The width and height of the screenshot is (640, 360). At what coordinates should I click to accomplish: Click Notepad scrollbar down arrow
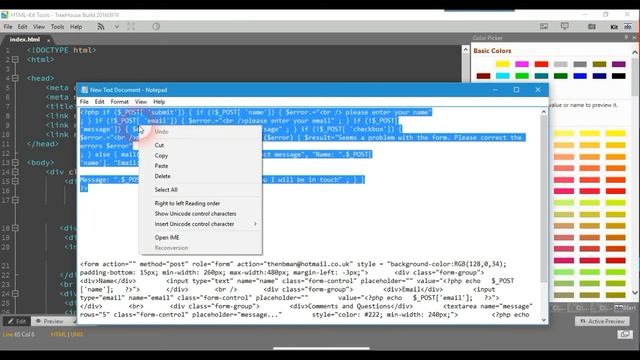point(544,320)
